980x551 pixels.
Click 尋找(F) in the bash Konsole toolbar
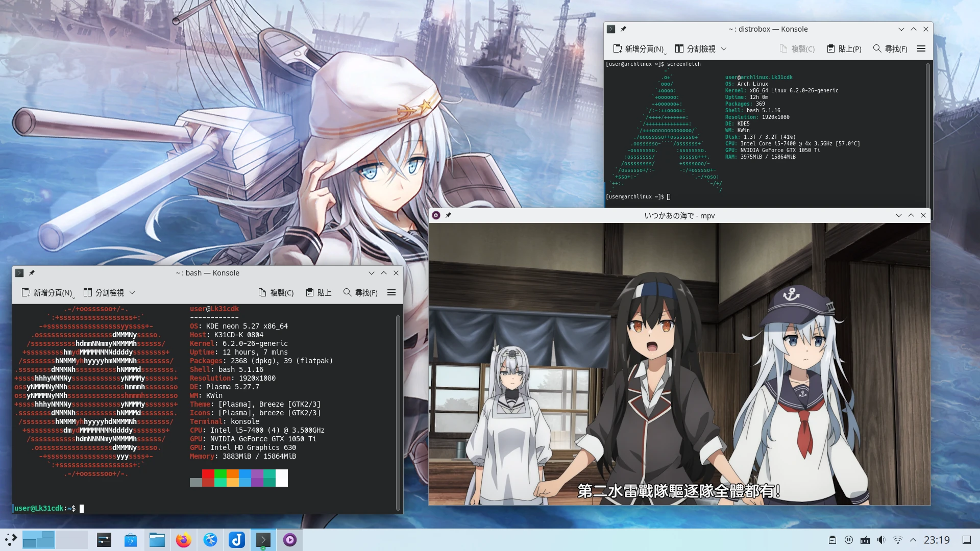click(361, 292)
